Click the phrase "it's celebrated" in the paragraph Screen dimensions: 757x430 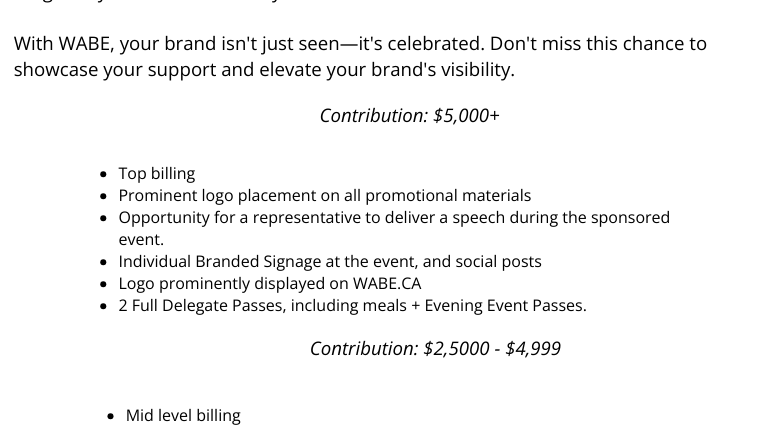click(421, 44)
